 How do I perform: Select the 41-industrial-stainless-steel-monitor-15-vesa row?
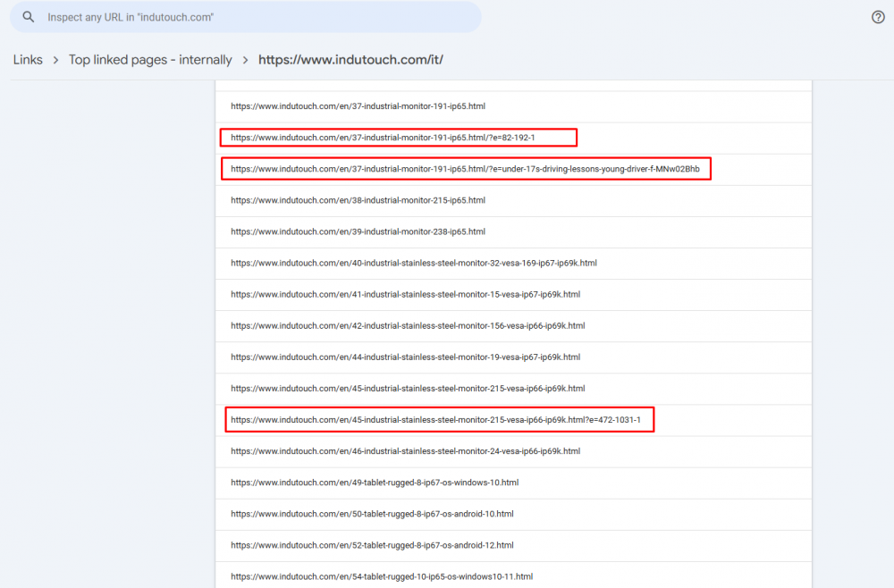(514, 295)
